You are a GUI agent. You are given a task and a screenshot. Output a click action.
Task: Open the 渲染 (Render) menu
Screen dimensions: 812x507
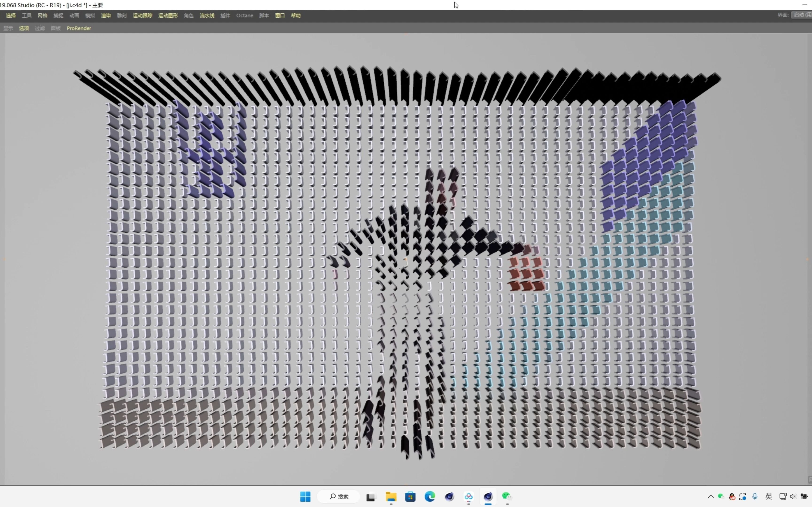point(106,15)
